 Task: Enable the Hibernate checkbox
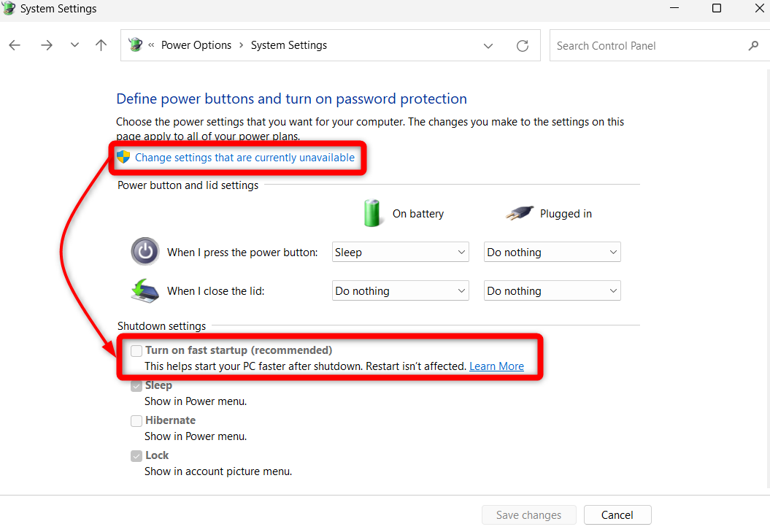coord(136,420)
